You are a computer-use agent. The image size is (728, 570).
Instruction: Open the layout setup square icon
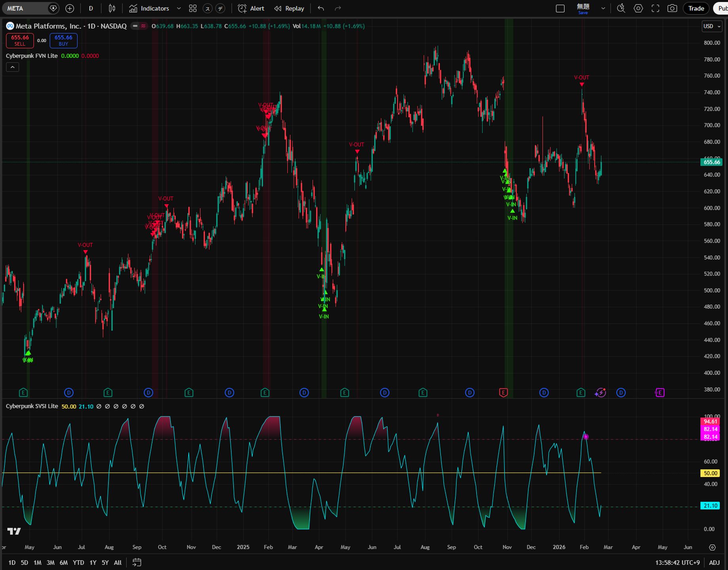click(x=560, y=8)
